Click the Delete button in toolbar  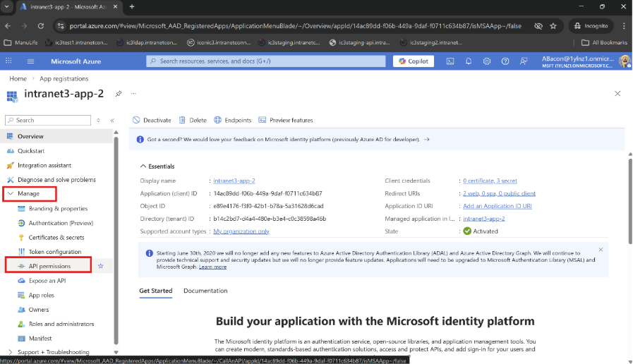(x=193, y=121)
